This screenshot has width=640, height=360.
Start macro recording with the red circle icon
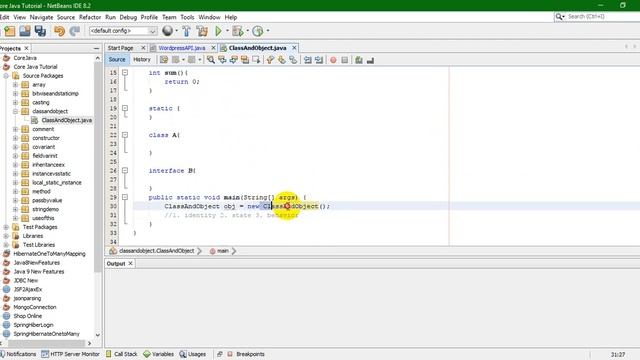(x=333, y=60)
